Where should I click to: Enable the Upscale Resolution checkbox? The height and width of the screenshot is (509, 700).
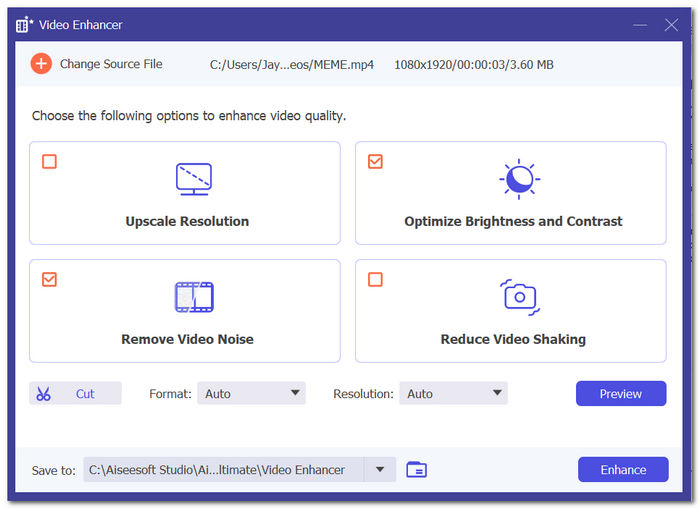pyautogui.click(x=49, y=161)
